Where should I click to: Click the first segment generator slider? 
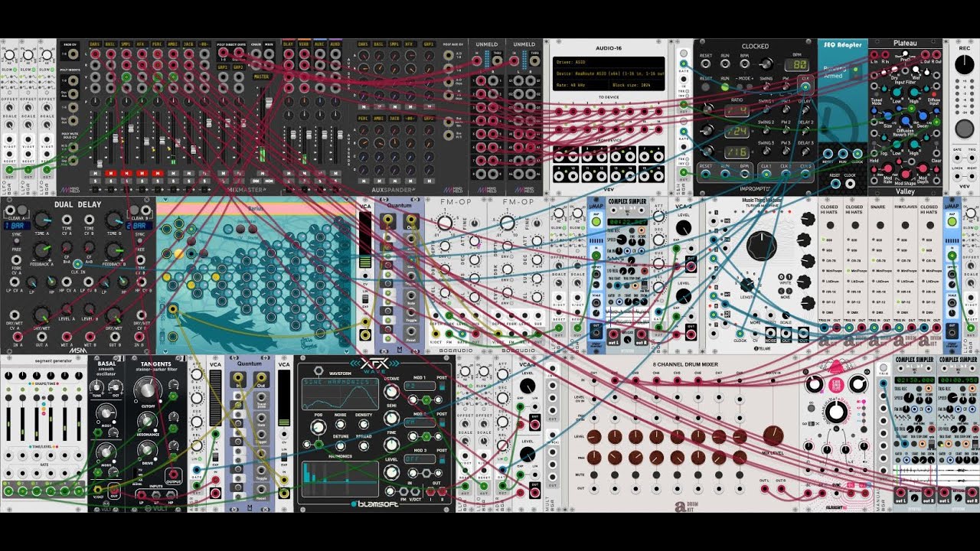click(x=8, y=424)
